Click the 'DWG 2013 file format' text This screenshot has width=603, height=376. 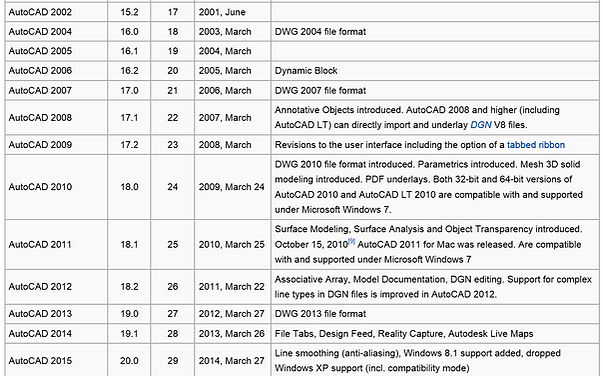tap(320, 314)
